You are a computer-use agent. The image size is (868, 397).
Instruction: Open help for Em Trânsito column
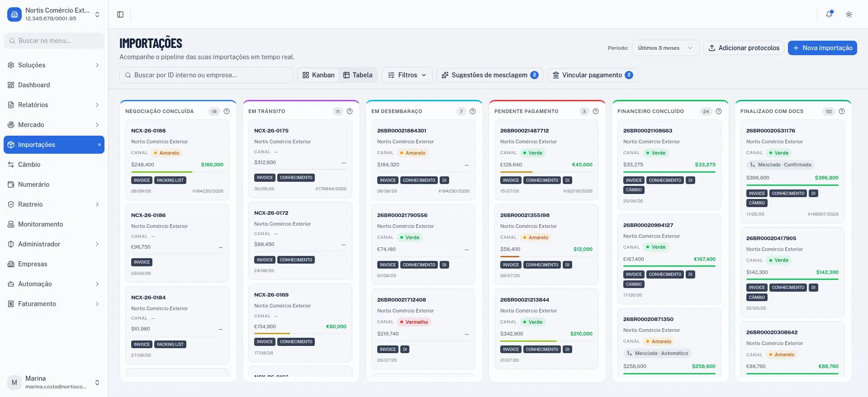350,111
